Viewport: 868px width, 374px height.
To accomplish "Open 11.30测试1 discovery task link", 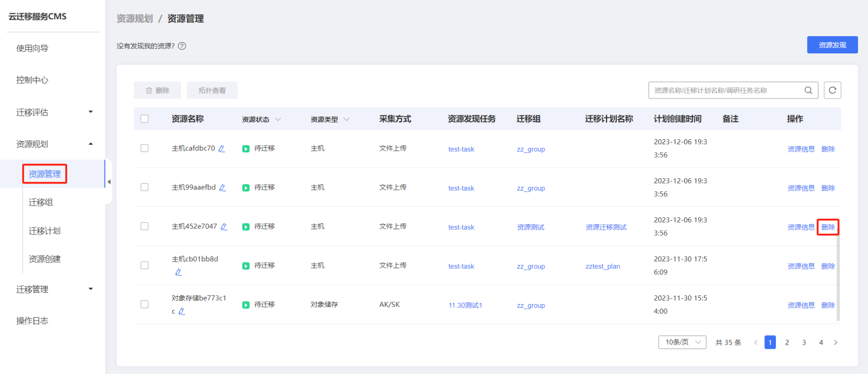I will (x=465, y=305).
